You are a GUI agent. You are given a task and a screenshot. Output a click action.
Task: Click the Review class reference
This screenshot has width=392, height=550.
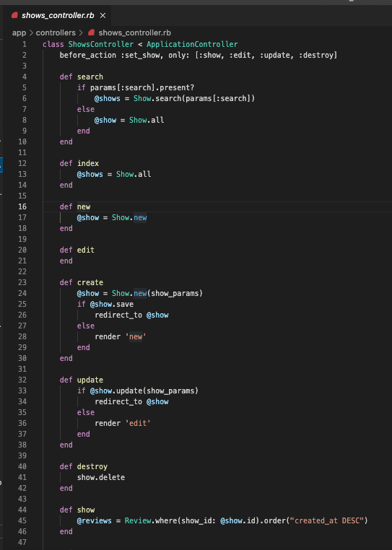tap(138, 520)
